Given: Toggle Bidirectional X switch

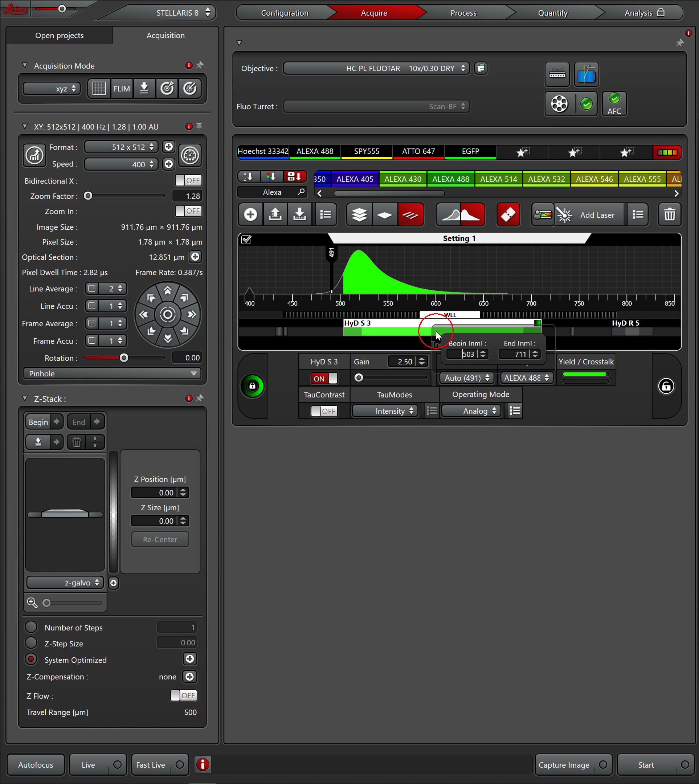Looking at the screenshot, I should (188, 180).
